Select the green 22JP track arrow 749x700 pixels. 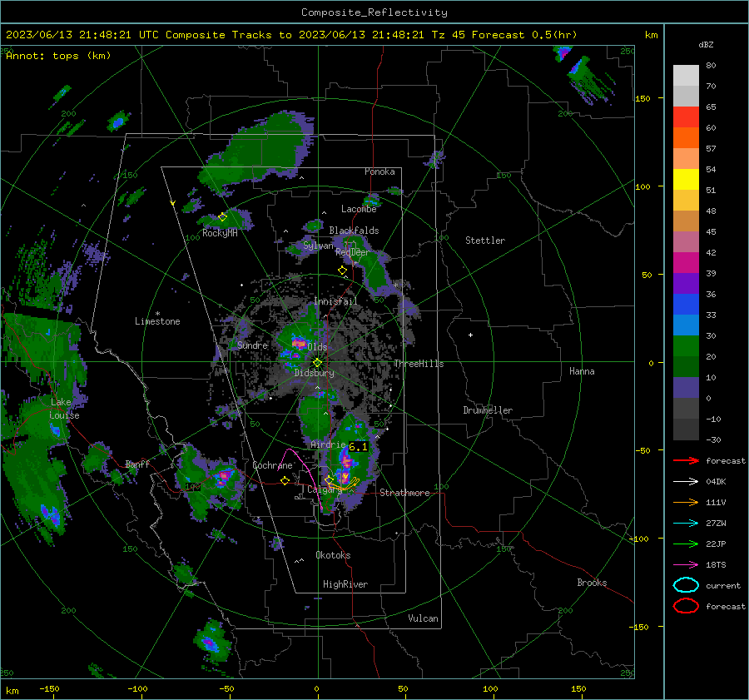click(686, 544)
